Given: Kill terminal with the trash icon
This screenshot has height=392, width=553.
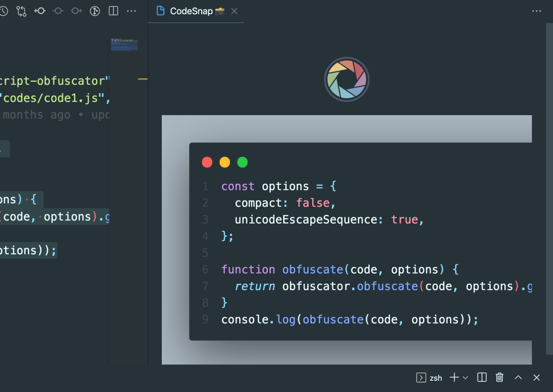Looking at the screenshot, I should point(500,378).
